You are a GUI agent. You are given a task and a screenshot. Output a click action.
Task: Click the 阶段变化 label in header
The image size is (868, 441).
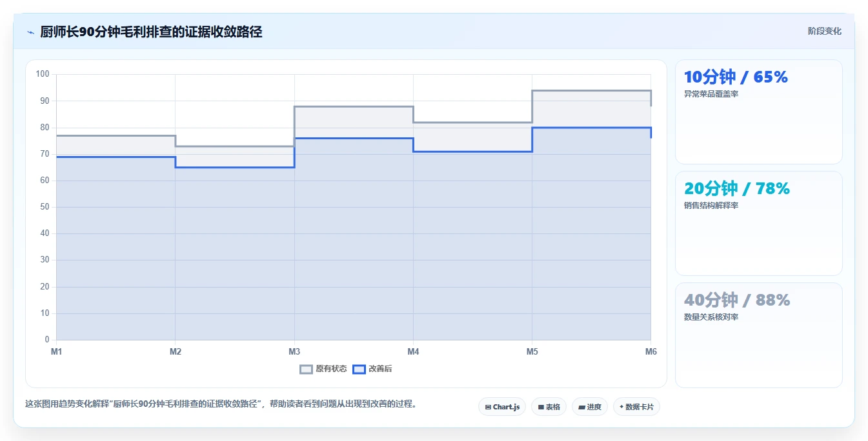tap(824, 31)
